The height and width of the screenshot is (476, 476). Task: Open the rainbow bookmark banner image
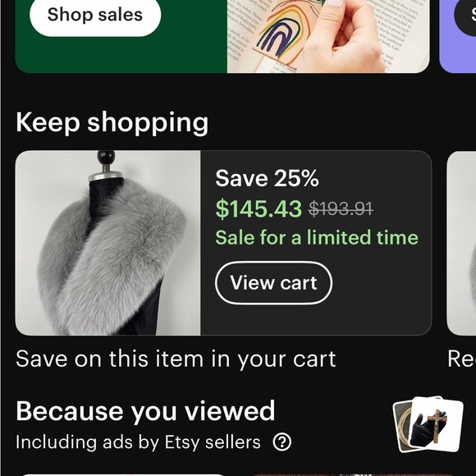(328, 36)
